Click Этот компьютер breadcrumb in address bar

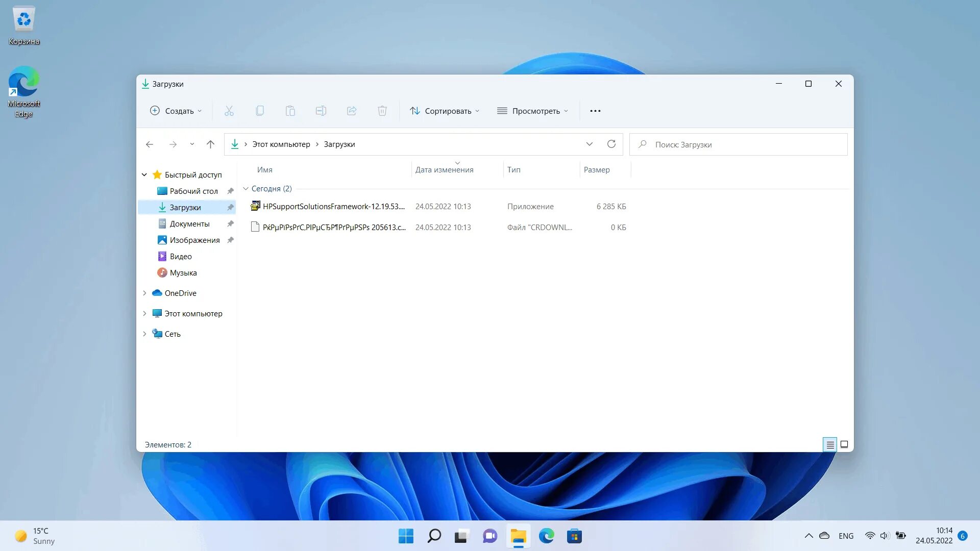tap(281, 144)
